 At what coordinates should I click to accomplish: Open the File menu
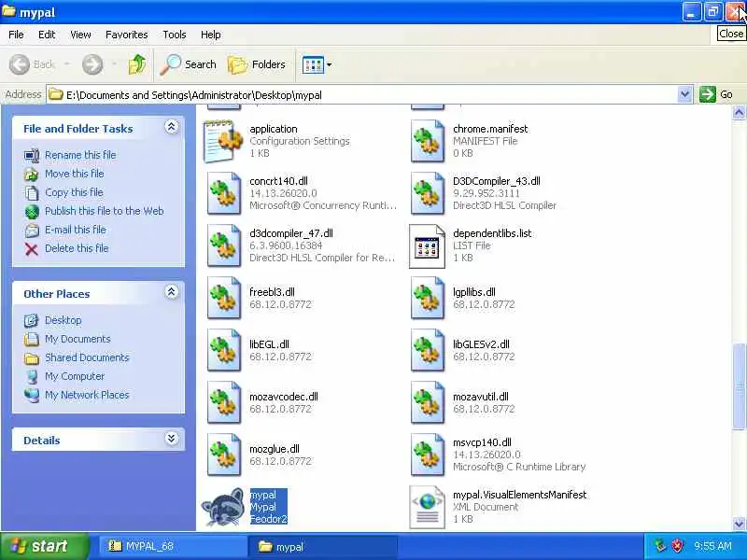16,35
